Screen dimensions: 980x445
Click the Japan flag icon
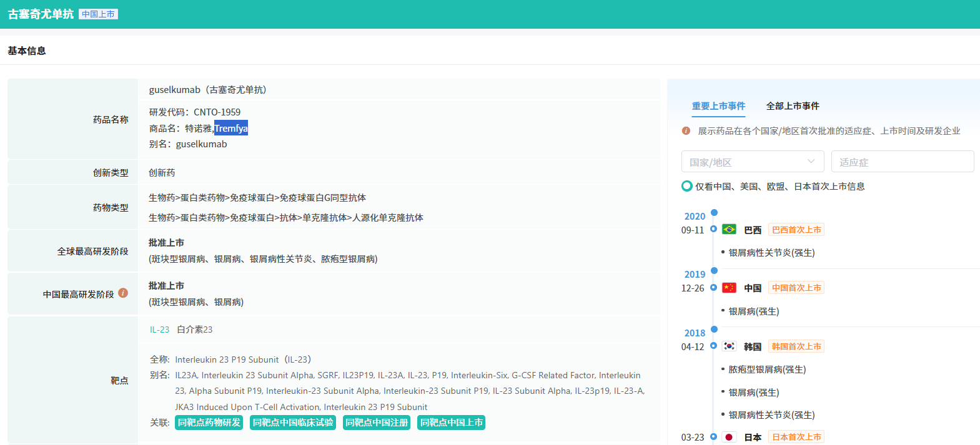pyautogui.click(x=729, y=437)
